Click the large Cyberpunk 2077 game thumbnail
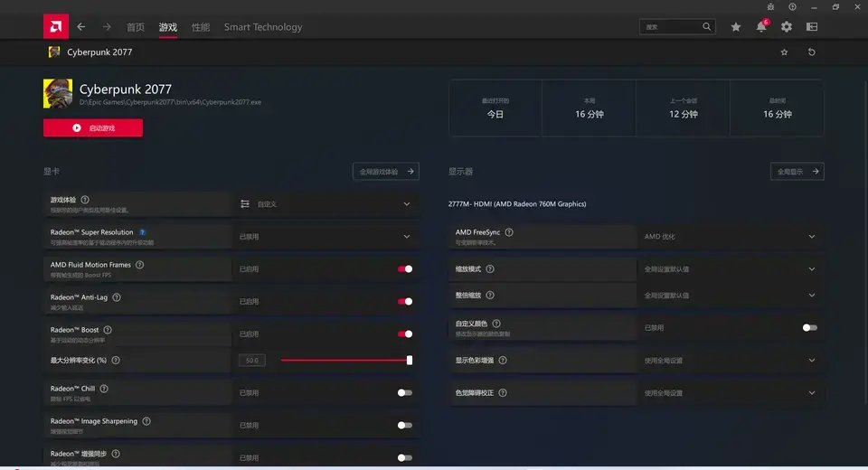The image size is (868, 470). (58, 94)
